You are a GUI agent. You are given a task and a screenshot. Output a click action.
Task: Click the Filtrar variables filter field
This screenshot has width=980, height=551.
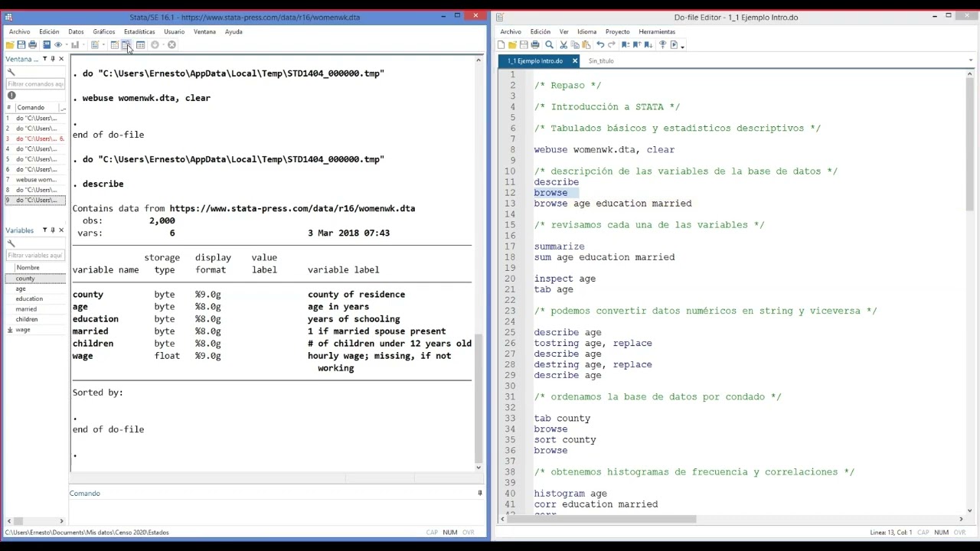(x=35, y=256)
